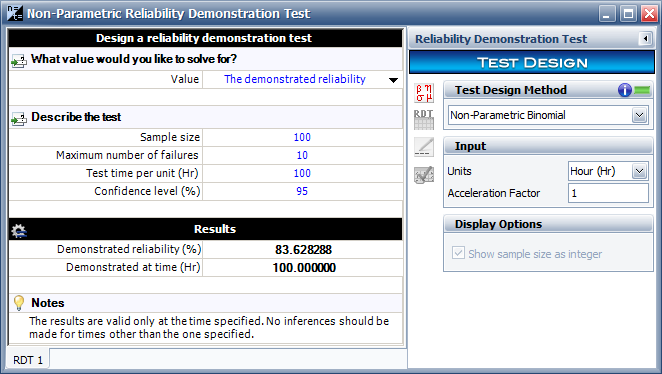Click the TEST DESIGN header button
The image size is (662, 374).
pos(532,62)
